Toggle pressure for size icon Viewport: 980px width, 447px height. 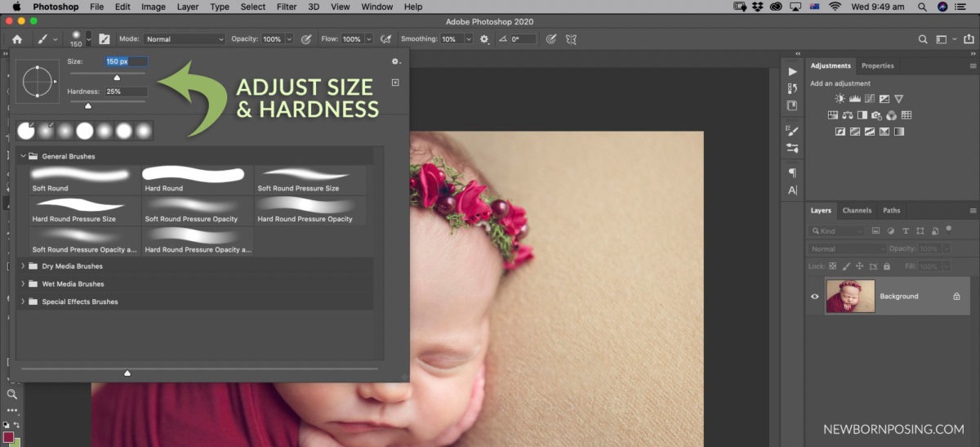tap(551, 38)
